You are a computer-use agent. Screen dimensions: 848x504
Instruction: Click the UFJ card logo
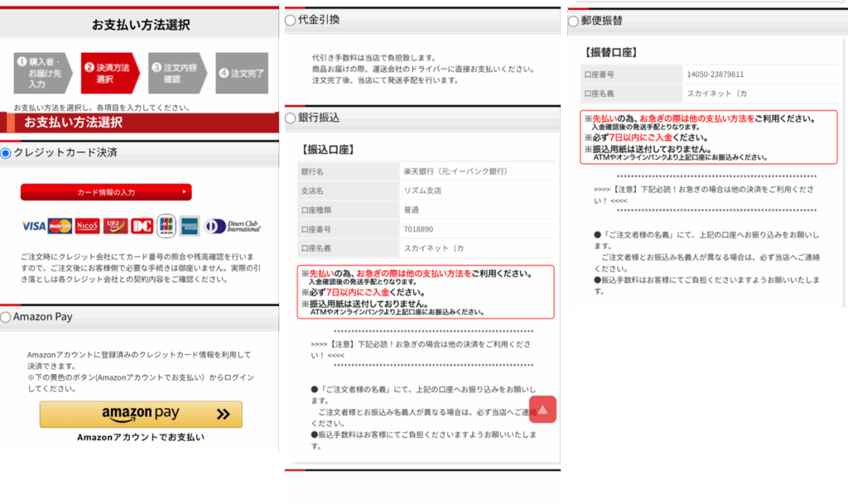[x=114, y=226]
